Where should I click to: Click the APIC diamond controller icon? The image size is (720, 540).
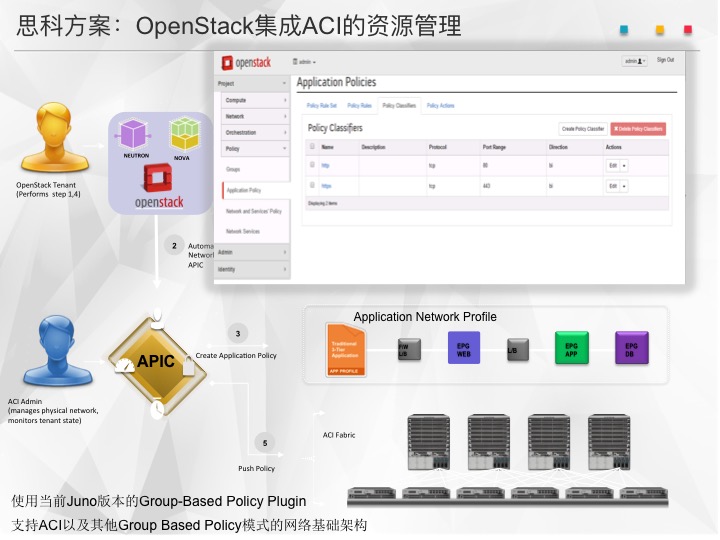[157, 364]
